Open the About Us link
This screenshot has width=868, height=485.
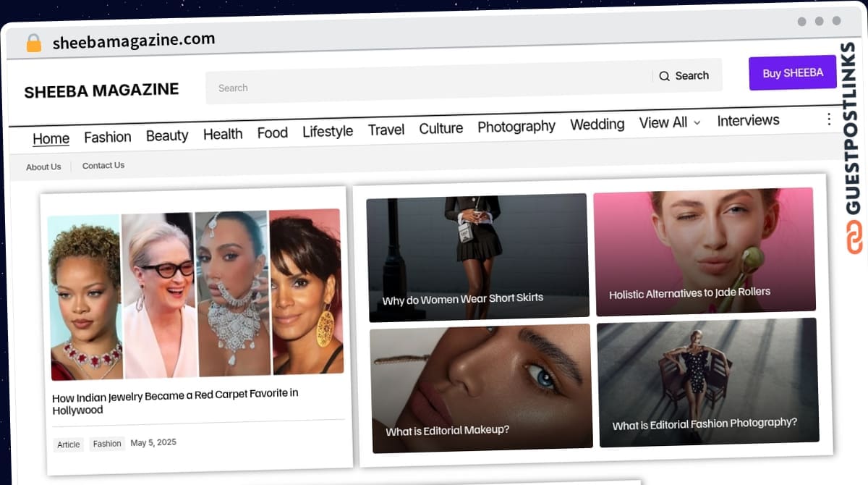click(x=43, y=167)
